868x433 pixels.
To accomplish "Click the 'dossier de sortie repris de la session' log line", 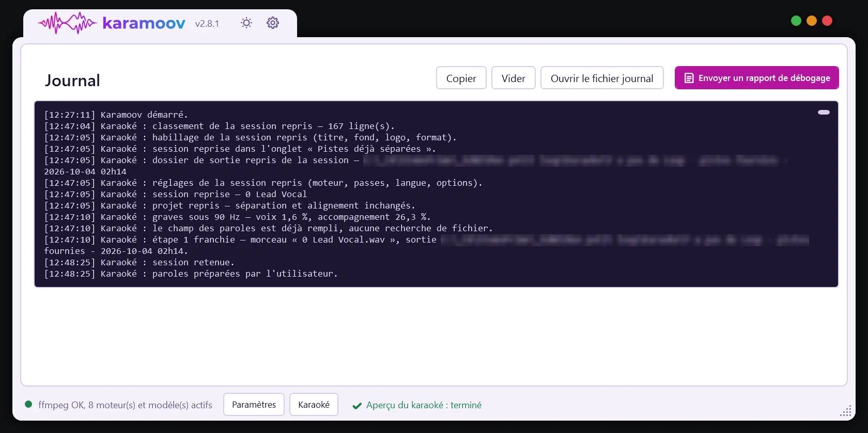I will [x=416, y=166].
